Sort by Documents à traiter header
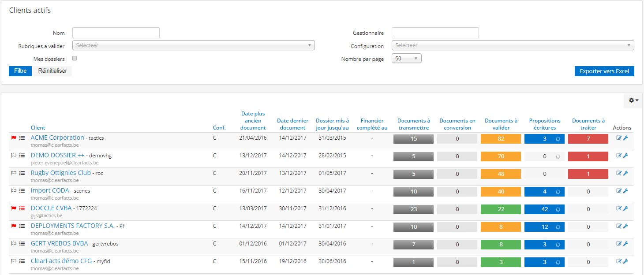The image size is (644, 275). tap(588, 124)
